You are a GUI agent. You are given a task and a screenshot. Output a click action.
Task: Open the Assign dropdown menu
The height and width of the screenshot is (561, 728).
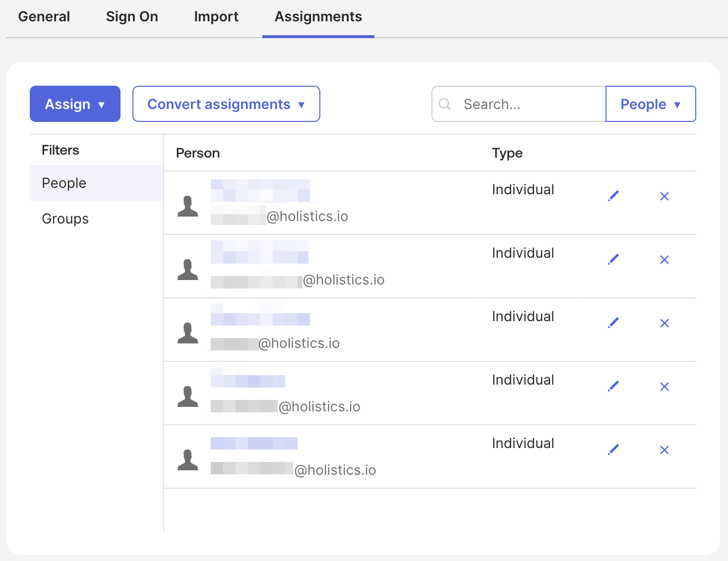(x=75, y=104)
